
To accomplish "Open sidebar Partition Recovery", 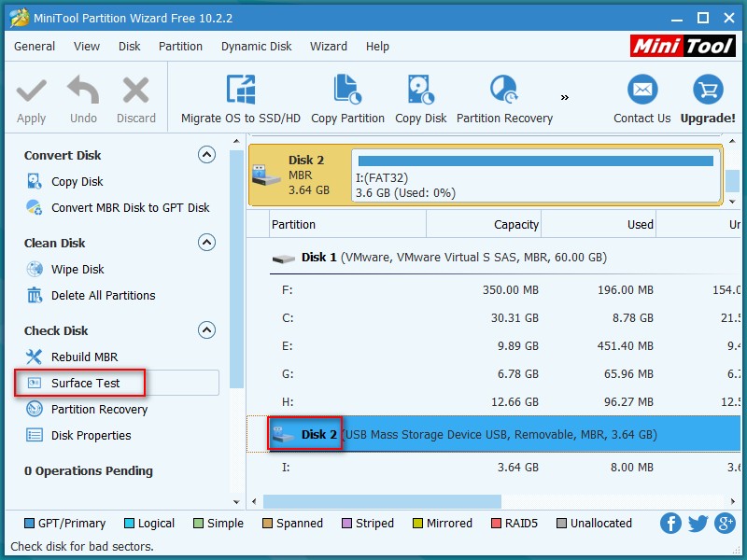I will pos(99,409).
